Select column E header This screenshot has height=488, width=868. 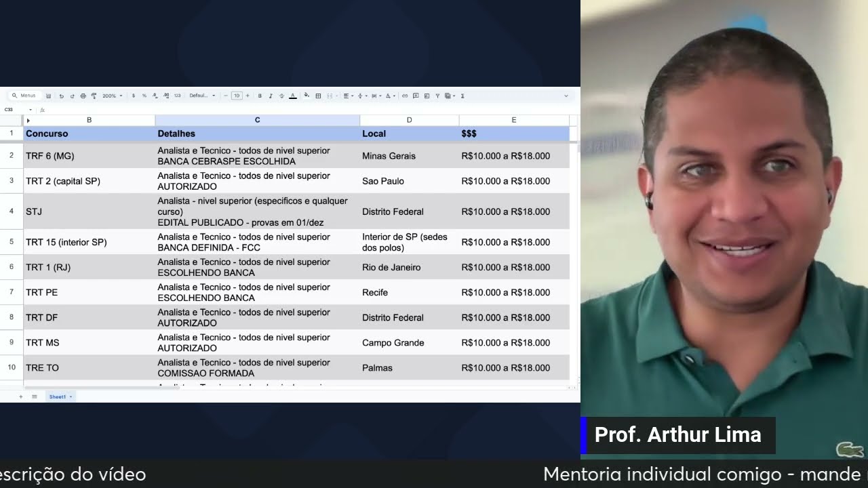coord(513,120)
